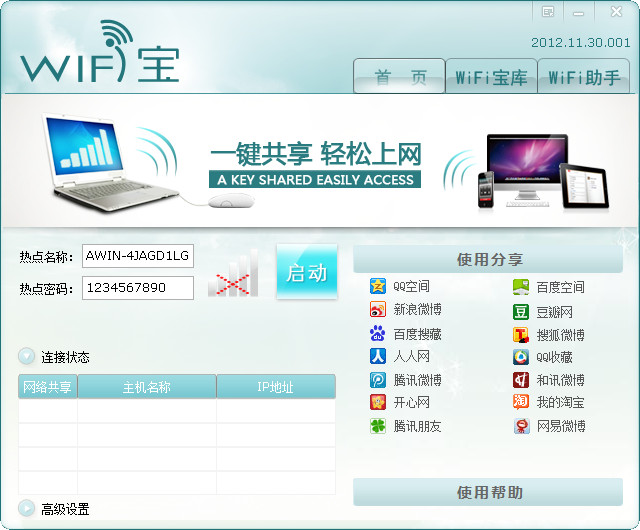Close the WiFi宝 window
This screenshot has width=640, height=530.
coord(616,11)
